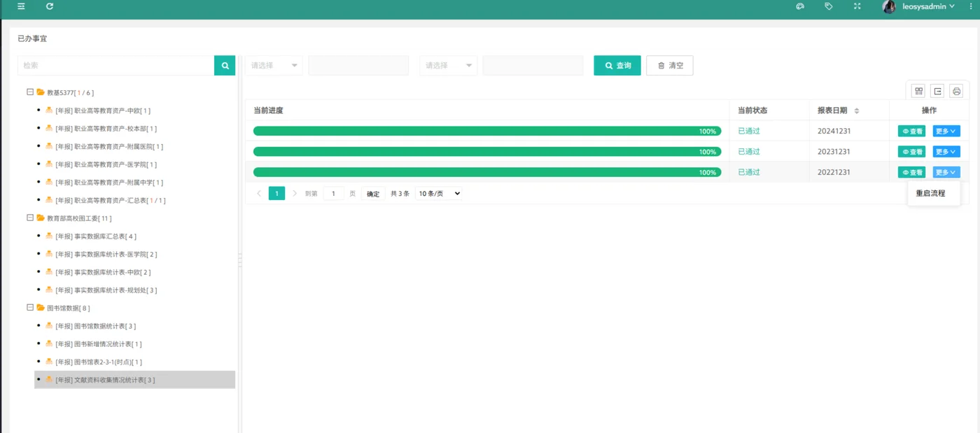Toggle fullscreen mode icon
The image size is (980, 433).
[857, 6]
